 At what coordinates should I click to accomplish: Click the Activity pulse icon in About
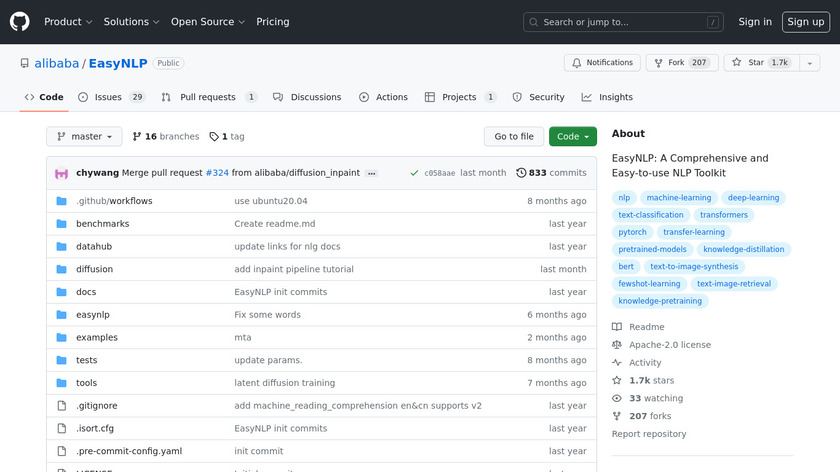pos(617,363)
